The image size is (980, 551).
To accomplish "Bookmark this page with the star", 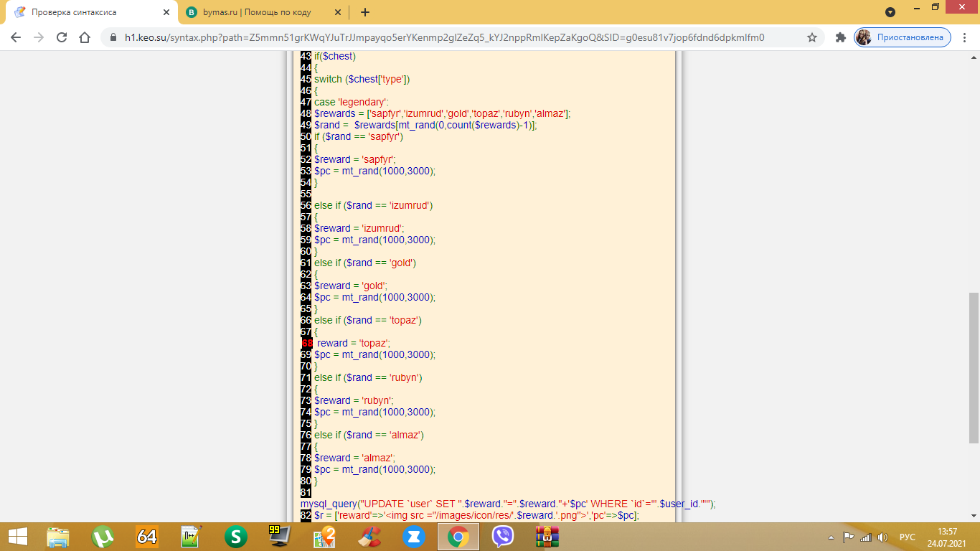I will click(x=812, y=37).
